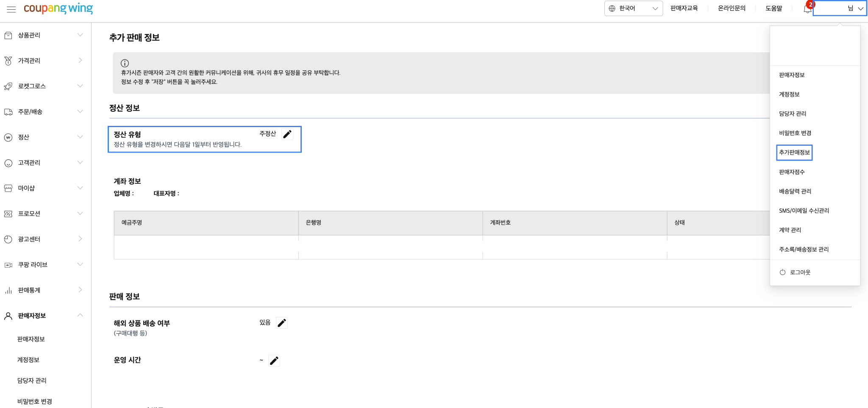Click the 쿠팡 라이브 camera icon

pyautogui.click(x=8, y=265)
